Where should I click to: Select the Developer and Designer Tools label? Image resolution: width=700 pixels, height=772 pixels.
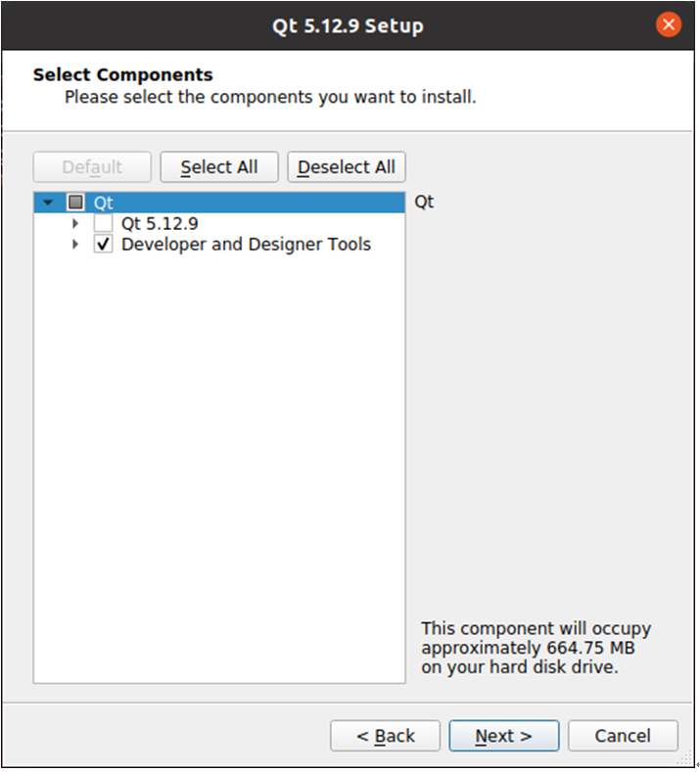tap(246, 245)
